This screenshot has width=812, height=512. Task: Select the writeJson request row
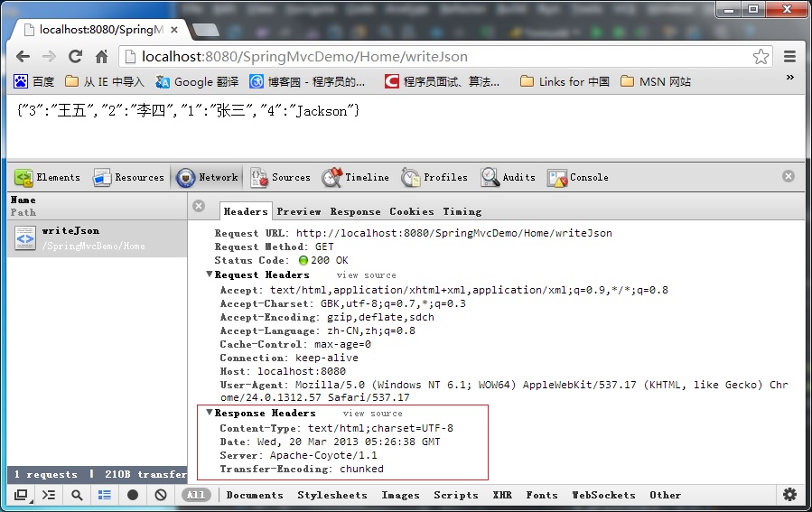97,238
